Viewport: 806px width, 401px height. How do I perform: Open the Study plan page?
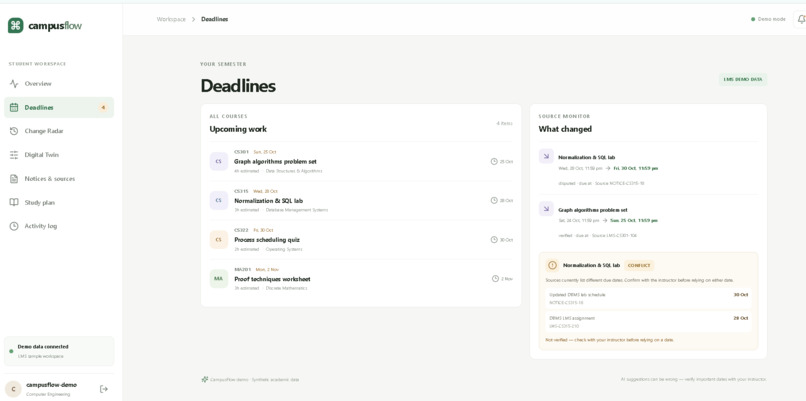point(59,203)
